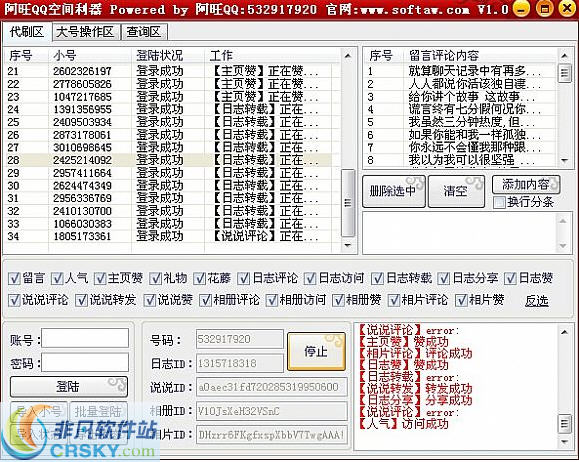This screenshot has width=579, height=462.
Task: Toggle the 日志赞 checkbox
Action: click(x=510, y=278)
